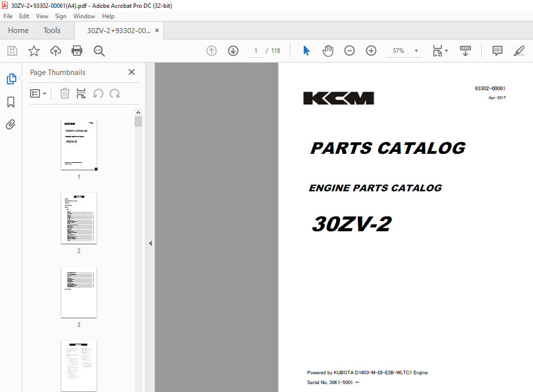This screenshot has width=533, height=392.
Task: Click the '30ZV-2' model text
Action: click(352, 224)
